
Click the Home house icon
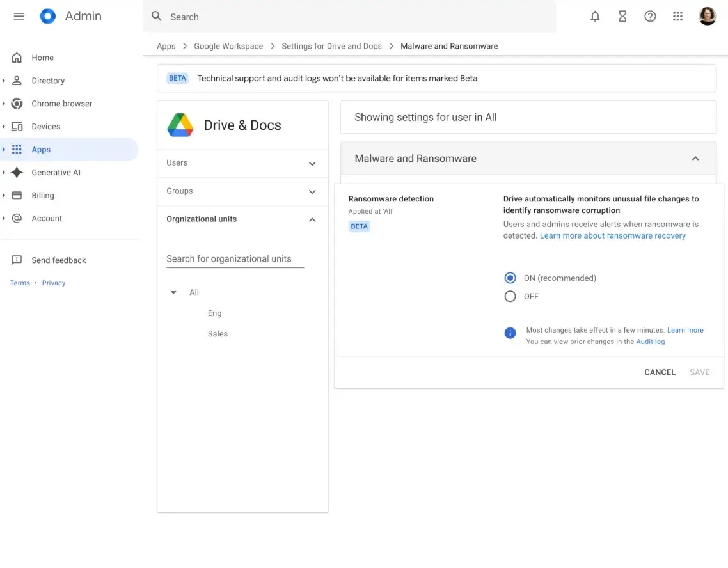pyautogui.click(x=17, y=58)
